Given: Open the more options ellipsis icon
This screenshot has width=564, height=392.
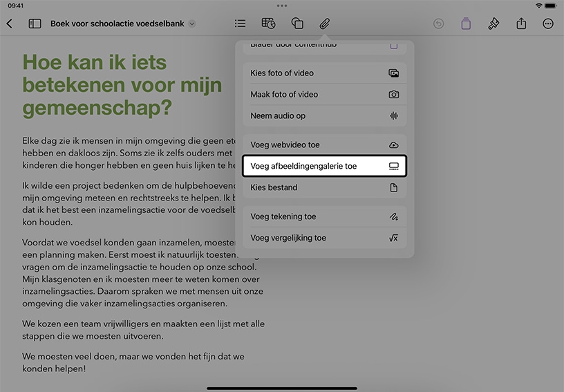Looking at the screenshot, I should 548,24.
